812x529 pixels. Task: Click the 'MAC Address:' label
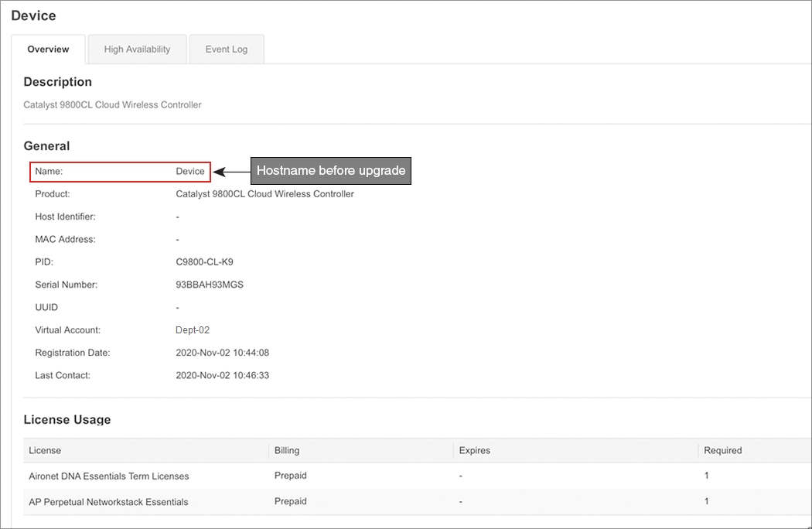pyautogui.click(x=65, y=240)
